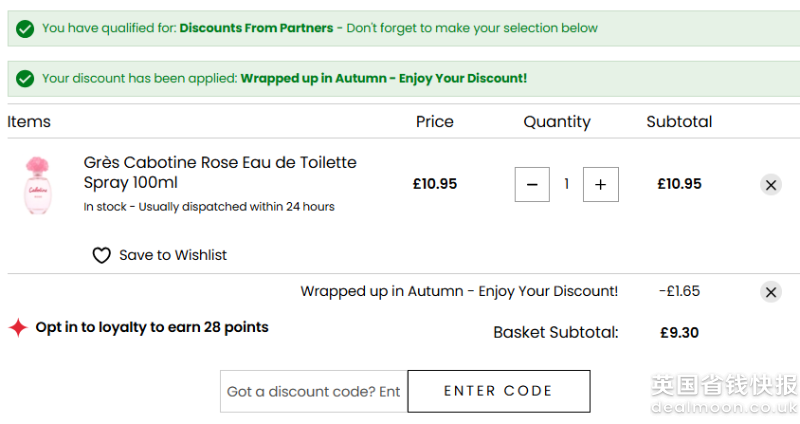Click the item's £10.95 subtotal amount
This screenshot has height=424, width=800.
pos(679,184)
